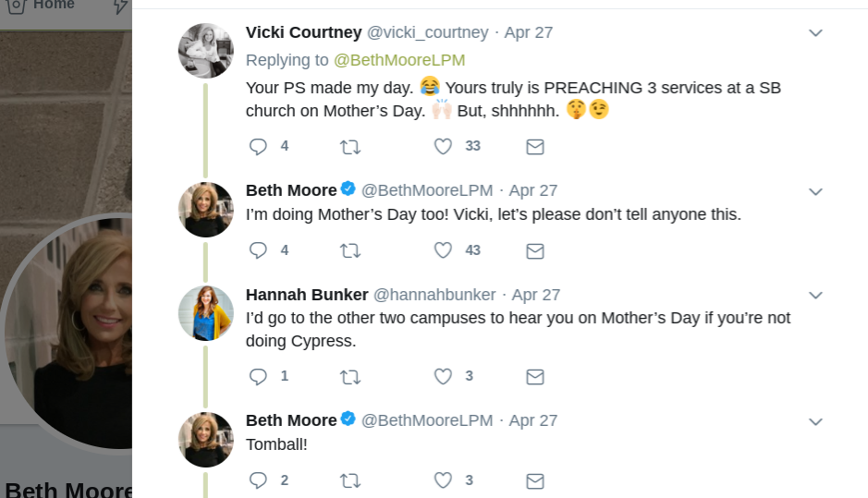Open dropdown on Beth Moore's Tomball tweet
The height and width of the screenshot is (498, 868).
[x=815, y=421]
